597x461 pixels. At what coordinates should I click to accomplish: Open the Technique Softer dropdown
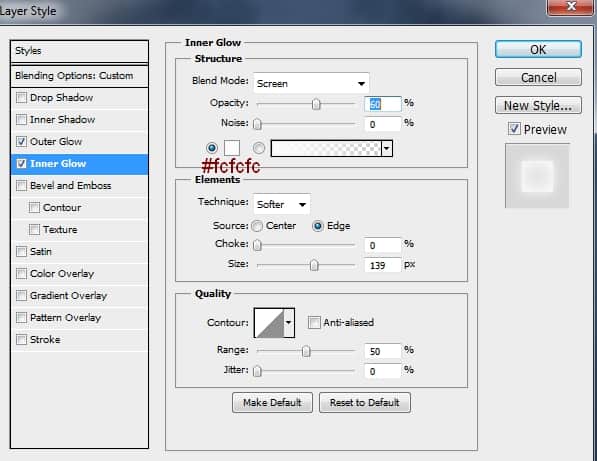pyautogui.click(x=281, y=204)
